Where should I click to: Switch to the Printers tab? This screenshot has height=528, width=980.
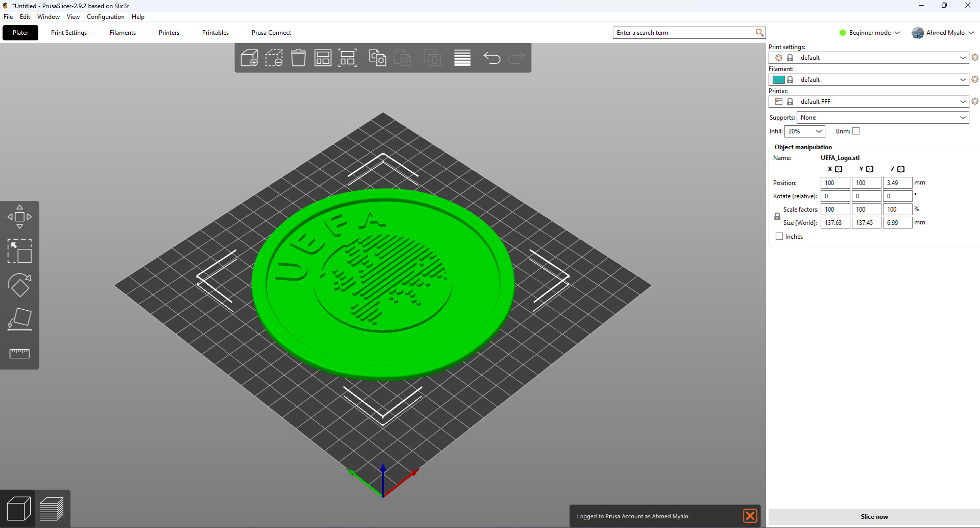click(x=169, y=33)
